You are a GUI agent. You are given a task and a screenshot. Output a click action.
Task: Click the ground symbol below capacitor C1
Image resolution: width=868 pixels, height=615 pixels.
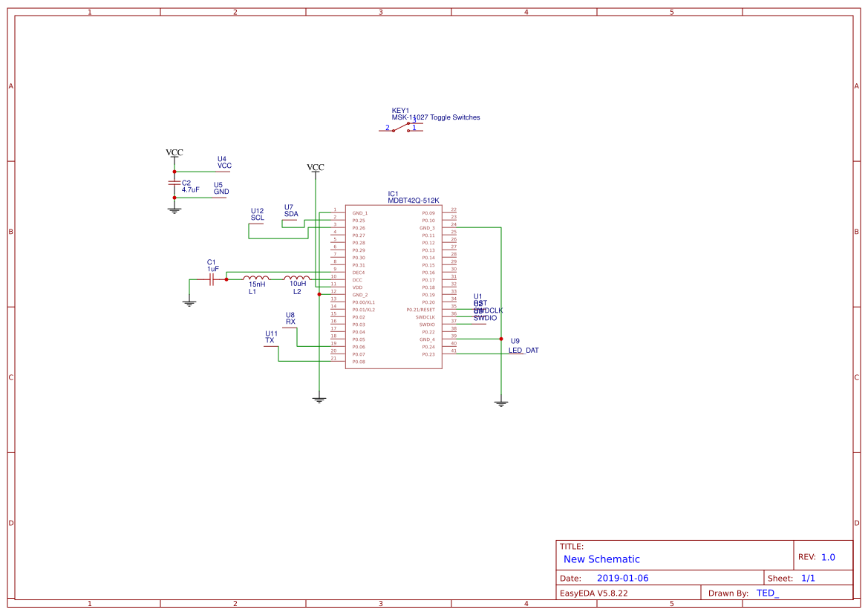189,303
